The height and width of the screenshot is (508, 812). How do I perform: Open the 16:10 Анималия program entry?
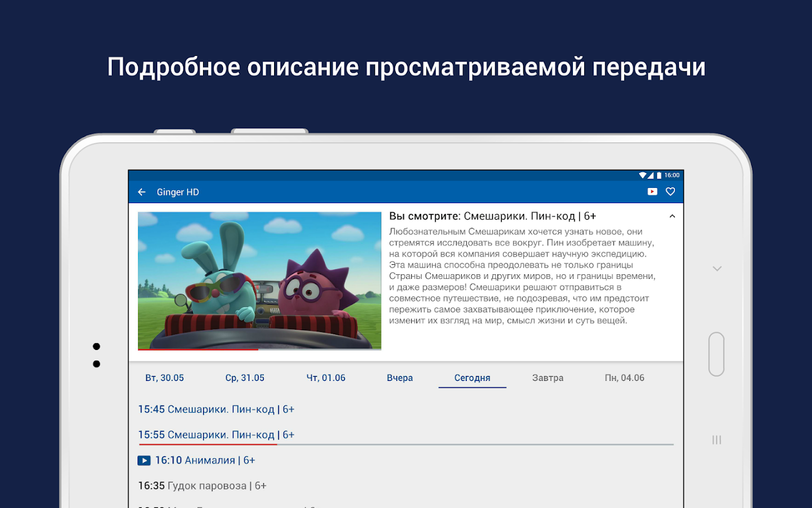click(205, 460)
